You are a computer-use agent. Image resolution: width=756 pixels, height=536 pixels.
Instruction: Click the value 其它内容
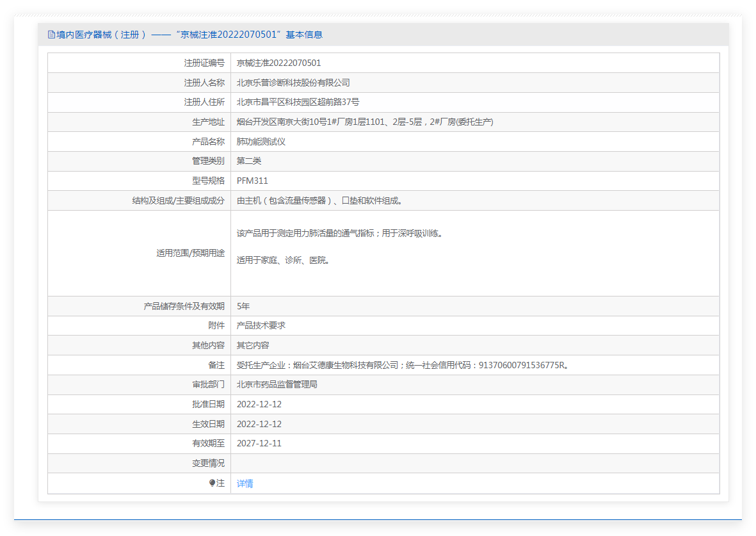[253, 345]
